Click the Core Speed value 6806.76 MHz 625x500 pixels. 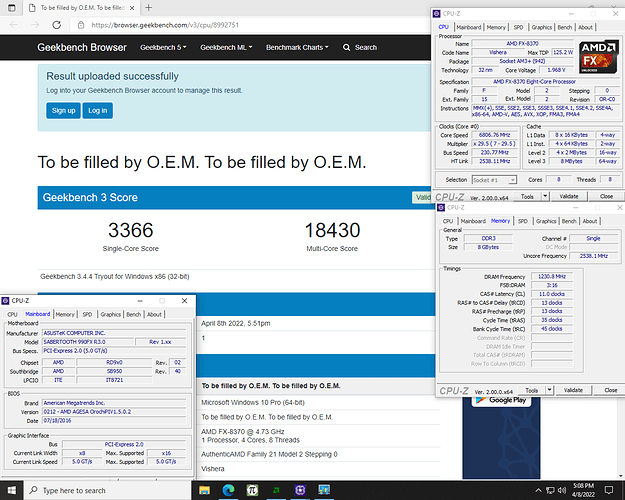pos(495,135)
